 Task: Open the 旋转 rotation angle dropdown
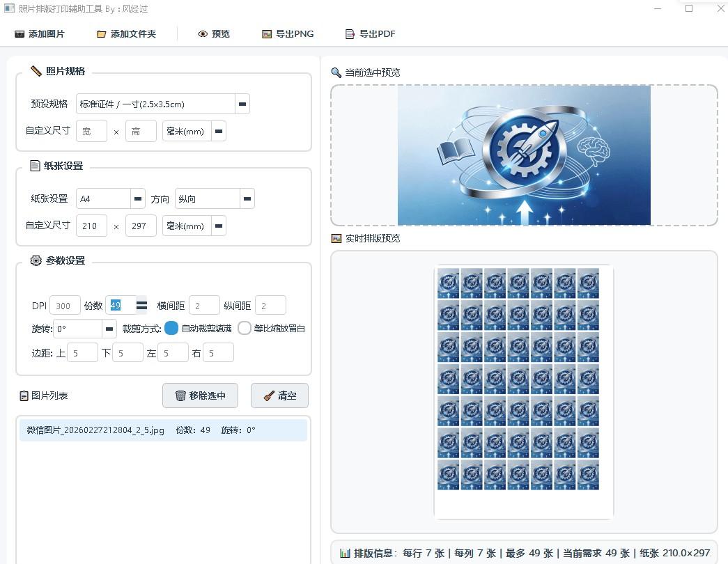click(x=109, y=329)
